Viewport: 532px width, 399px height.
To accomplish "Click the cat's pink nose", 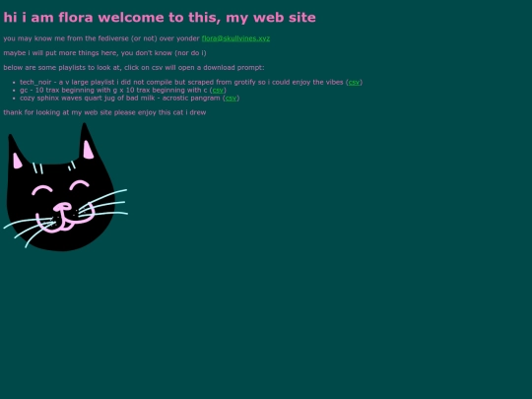I will (x=63, y=207).
